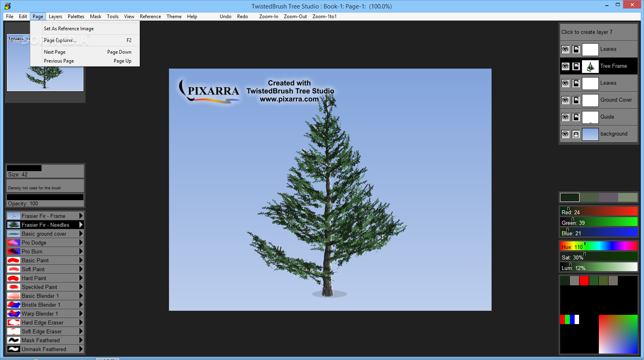Hide the Guide layer

tap(565, 117)
